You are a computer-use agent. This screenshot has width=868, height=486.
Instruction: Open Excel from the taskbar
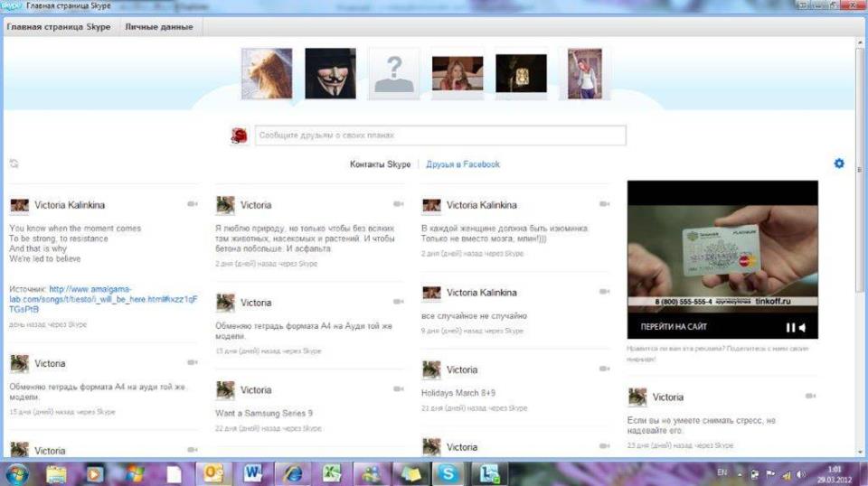(x=332, y=474)
